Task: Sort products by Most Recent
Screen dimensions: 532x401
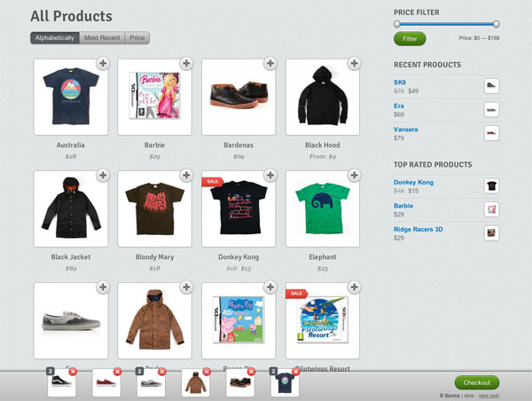Action: click(x=102, y=38)
